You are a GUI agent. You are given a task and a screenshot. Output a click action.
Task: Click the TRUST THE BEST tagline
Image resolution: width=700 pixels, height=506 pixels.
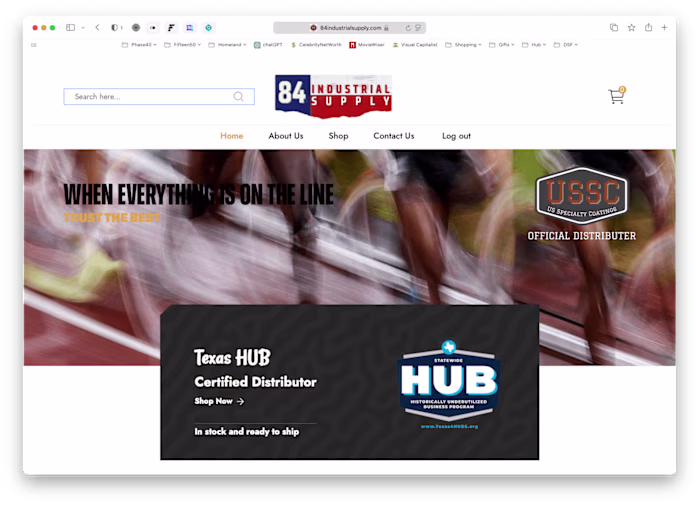112,218
